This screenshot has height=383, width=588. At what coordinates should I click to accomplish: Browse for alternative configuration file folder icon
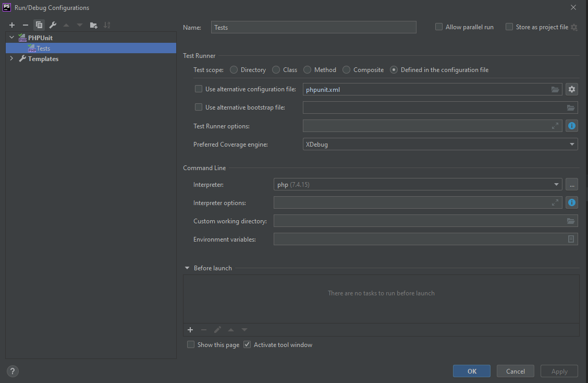(x=555, y=89)
